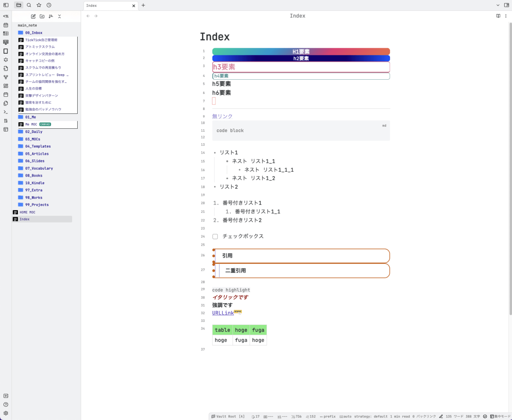Click the Templater <% ribbon icon
Image resolution: width=512 pixels, height=420 pixels.
(x=6, y=16)
